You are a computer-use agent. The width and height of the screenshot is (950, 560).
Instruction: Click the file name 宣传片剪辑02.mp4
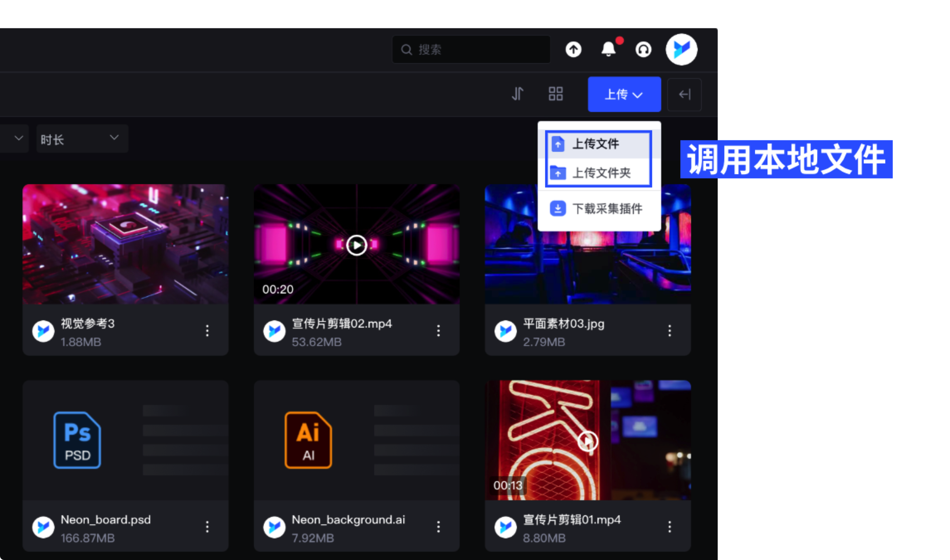click(342, 324)
